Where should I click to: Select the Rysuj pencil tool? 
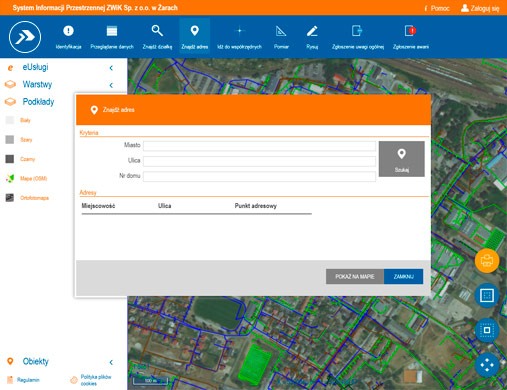click(312, 37)
